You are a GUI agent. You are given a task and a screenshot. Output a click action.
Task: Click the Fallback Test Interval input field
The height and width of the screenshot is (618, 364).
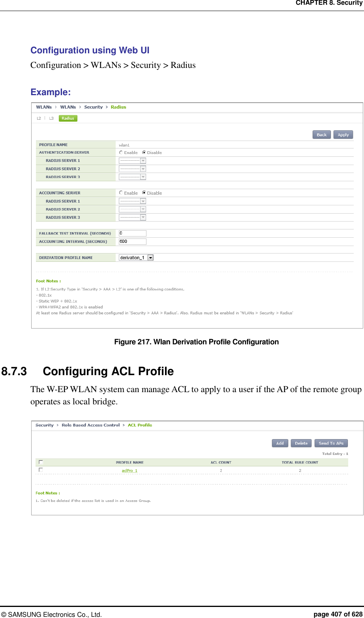pos(132,233)
